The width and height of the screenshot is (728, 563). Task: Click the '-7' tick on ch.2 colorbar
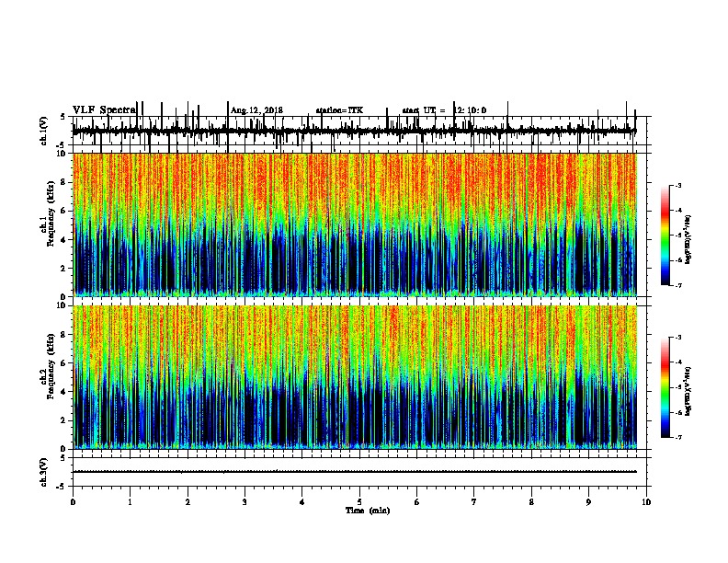[x=678, y=437]
